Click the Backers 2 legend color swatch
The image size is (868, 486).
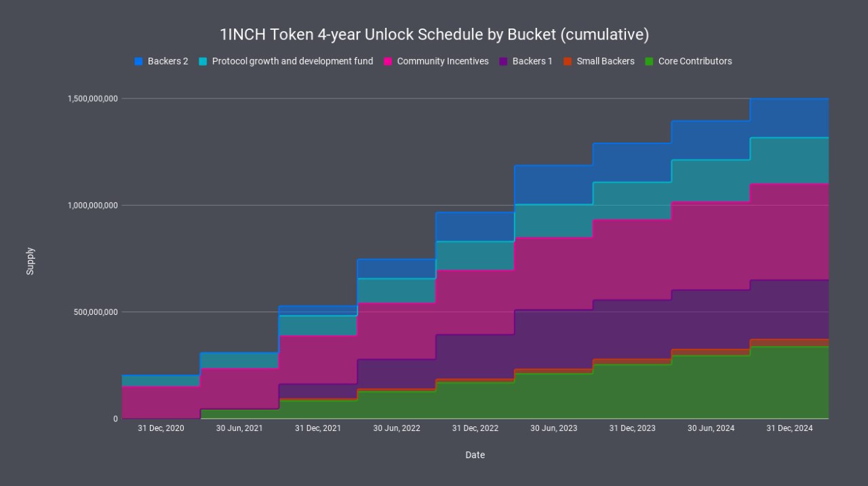[x=138, y=61]
